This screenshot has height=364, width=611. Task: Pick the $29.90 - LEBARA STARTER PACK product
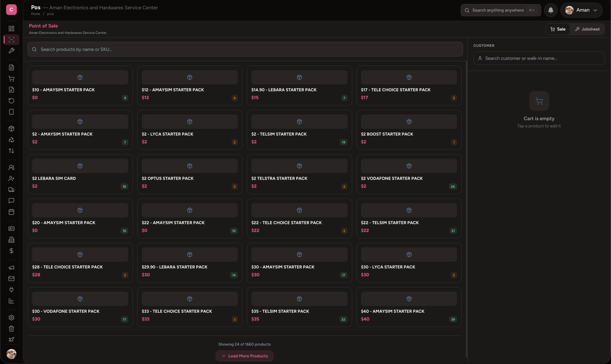click(x=190, y=263)
